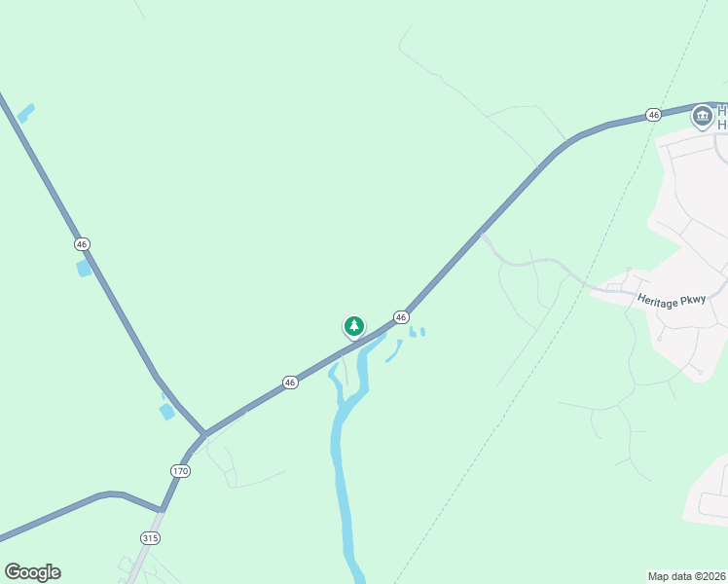
Task: Select the Route 315 highway shield
Action: click(x=150, y=538)
